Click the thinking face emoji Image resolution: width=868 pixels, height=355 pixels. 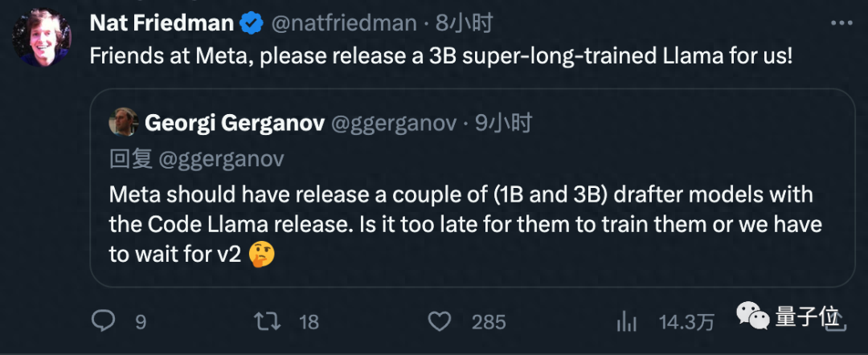coord(262,255)
